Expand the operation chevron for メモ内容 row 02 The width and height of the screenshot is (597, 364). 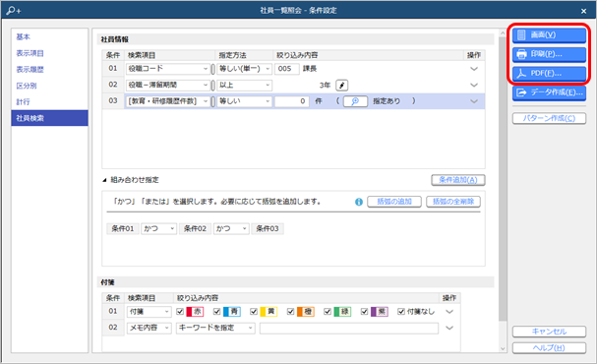click(449, 328)
